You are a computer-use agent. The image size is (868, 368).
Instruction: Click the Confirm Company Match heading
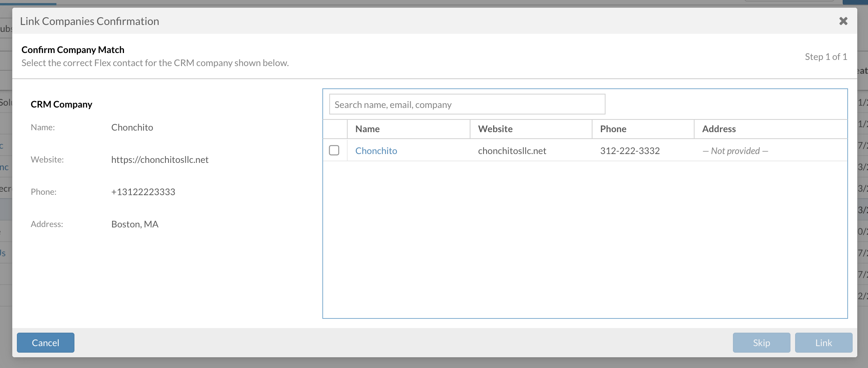click(x=73, y=50)
